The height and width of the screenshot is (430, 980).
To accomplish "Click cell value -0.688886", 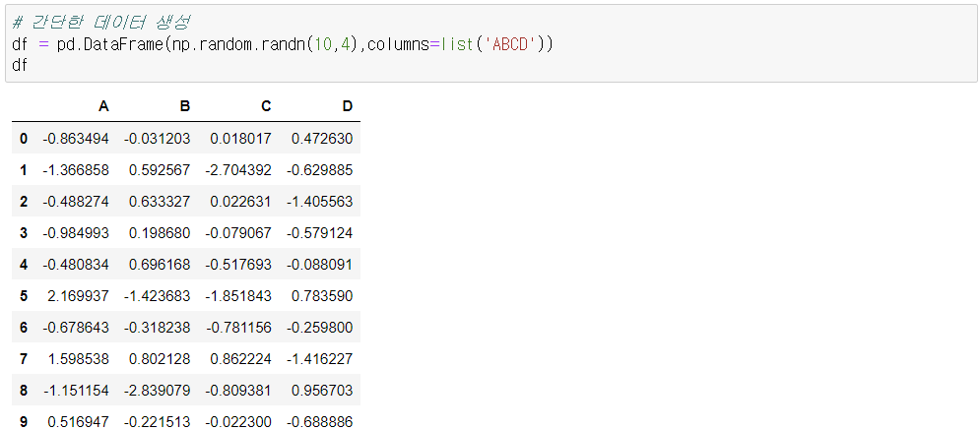I will tap(319, 422).
